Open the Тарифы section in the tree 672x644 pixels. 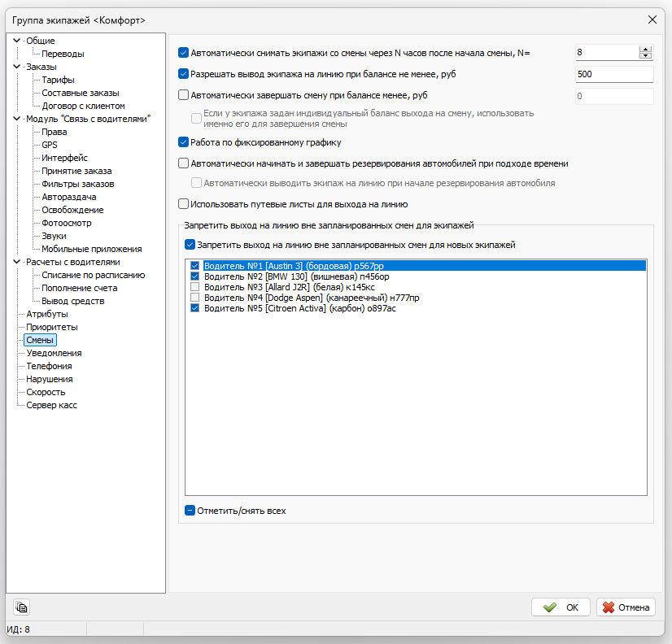(58, 80)
